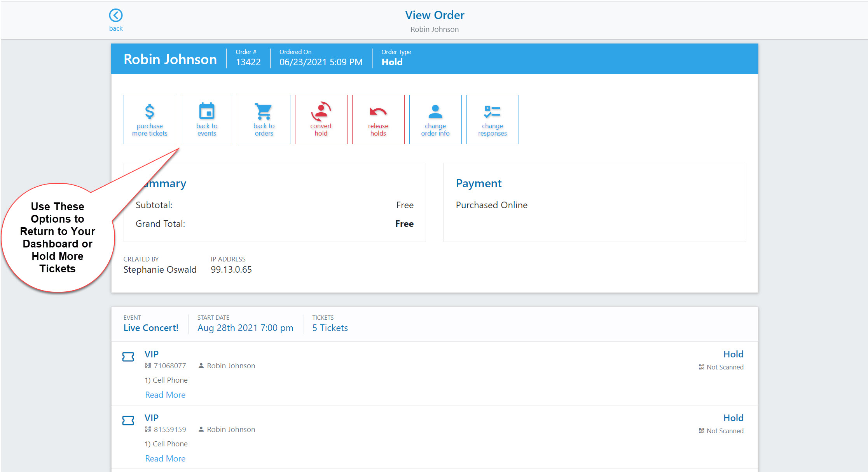This screenshot has height=472, width=868.
Task: Open change order info person button
Action: (x=435, y=119)
